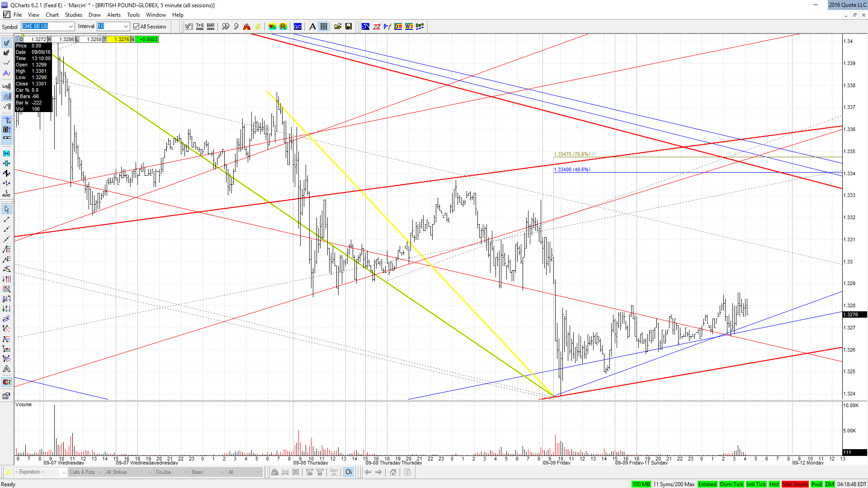
Task: Click the open folder icon
Action: pyautogui.click(x=338, y=27)
